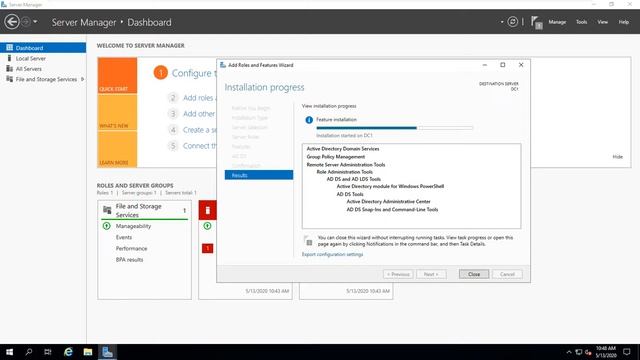Click the green status icon on second tile
Screen dimensions: 640x360
207,226
